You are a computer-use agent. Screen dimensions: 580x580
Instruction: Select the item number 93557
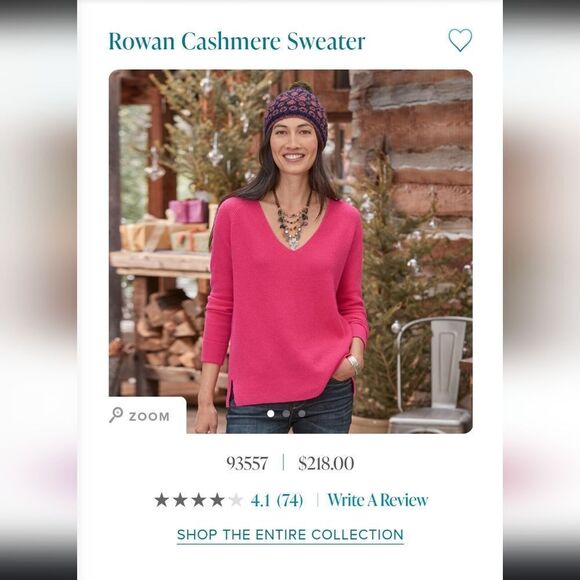pos(247,463)
